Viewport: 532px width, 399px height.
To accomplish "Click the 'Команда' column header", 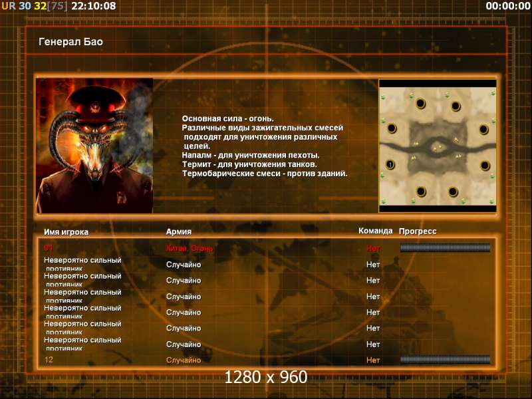I will [x=376, y=231].
